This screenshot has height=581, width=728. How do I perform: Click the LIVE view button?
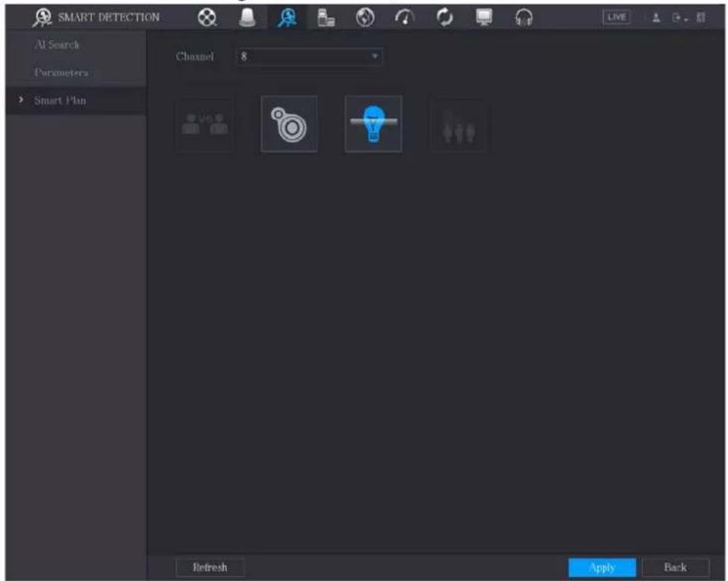616,18
